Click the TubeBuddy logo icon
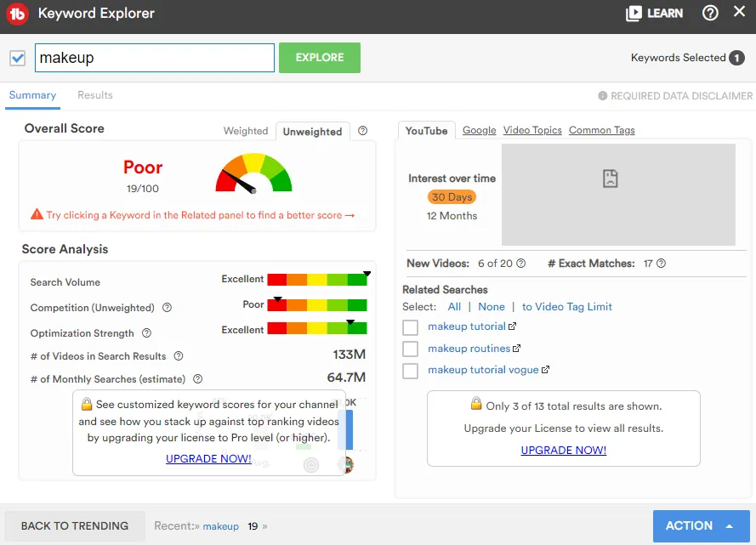Screen dimensions: 756x545 (17, 14)
